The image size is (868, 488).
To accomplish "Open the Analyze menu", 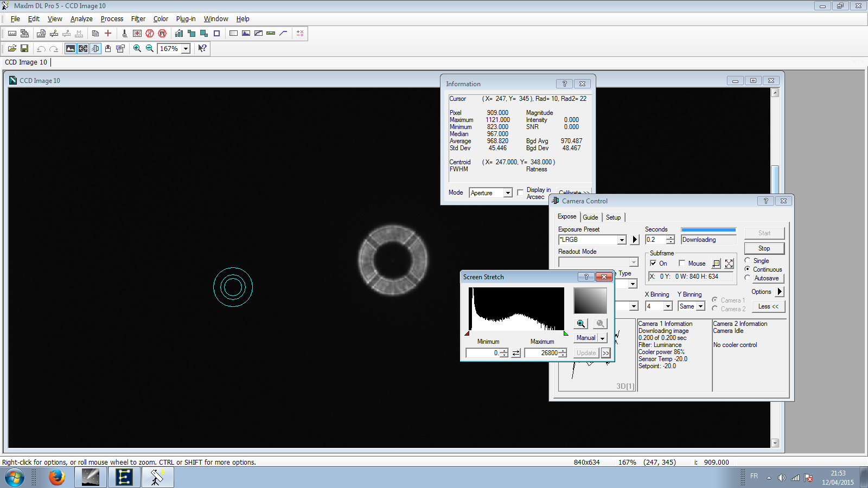I will (81, 18).
